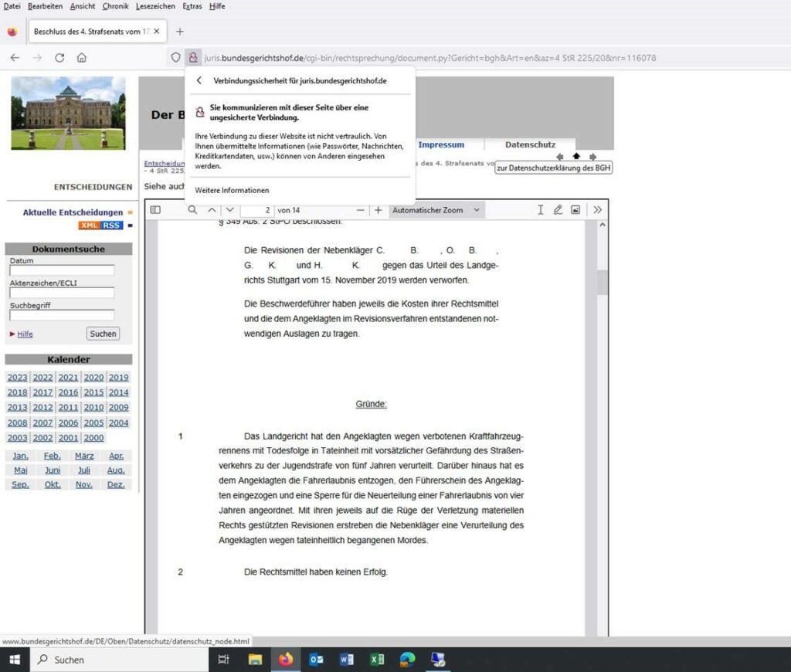
Task: Zoom out with the minus icon
Action: pos(360,210)
